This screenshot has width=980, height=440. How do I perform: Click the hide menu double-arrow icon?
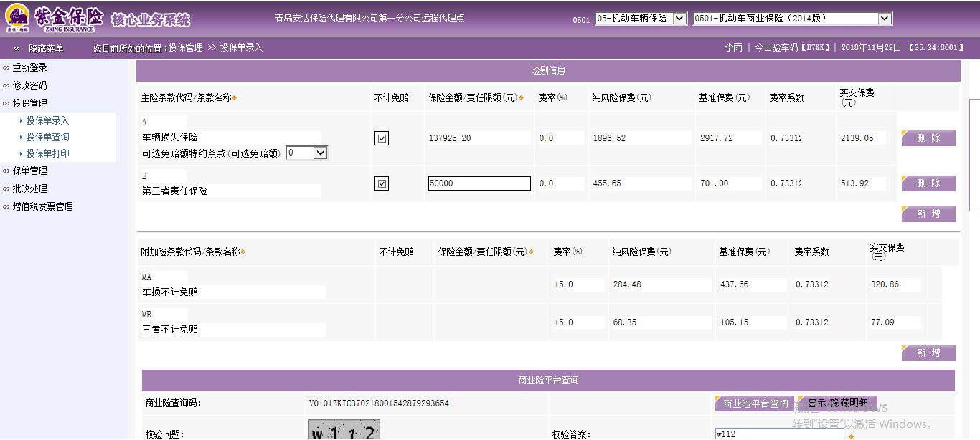click(17, 48)
